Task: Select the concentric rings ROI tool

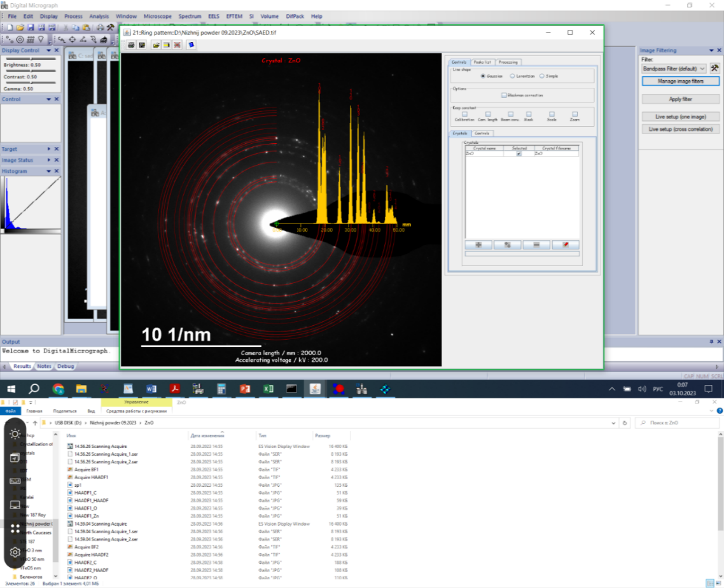Action: tap(20, 39)
